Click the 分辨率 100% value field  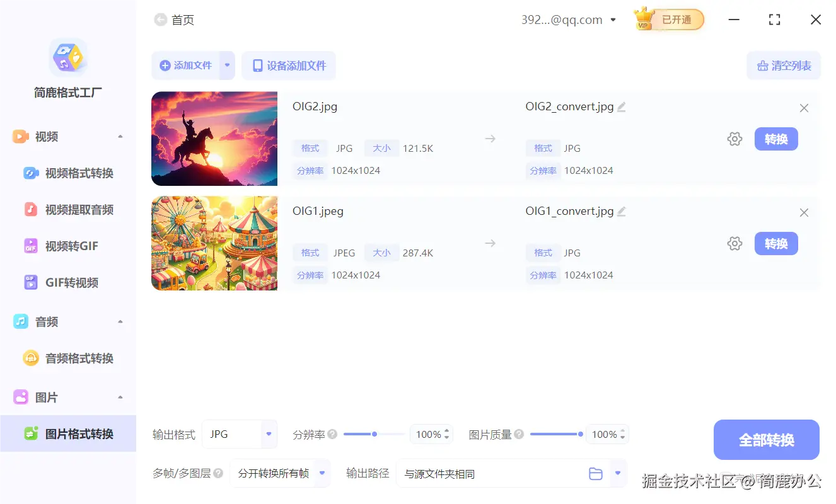(428, 434)
